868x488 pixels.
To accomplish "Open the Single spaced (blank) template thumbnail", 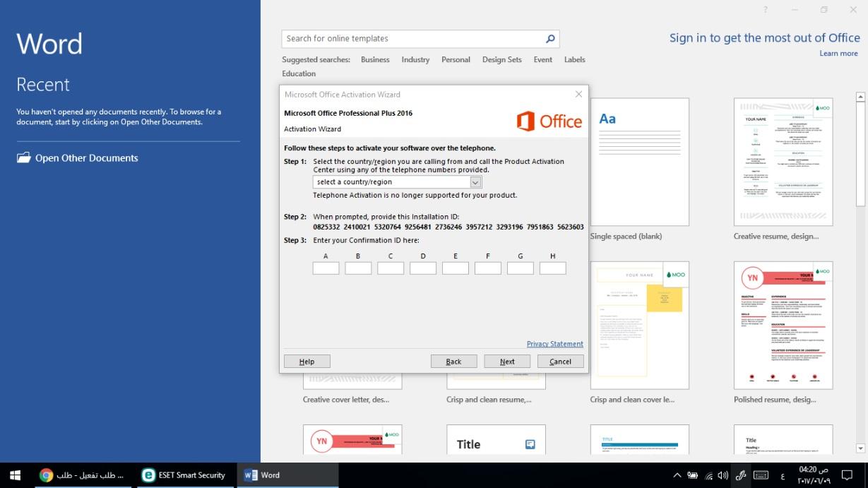I will click(x=640, y=162).
